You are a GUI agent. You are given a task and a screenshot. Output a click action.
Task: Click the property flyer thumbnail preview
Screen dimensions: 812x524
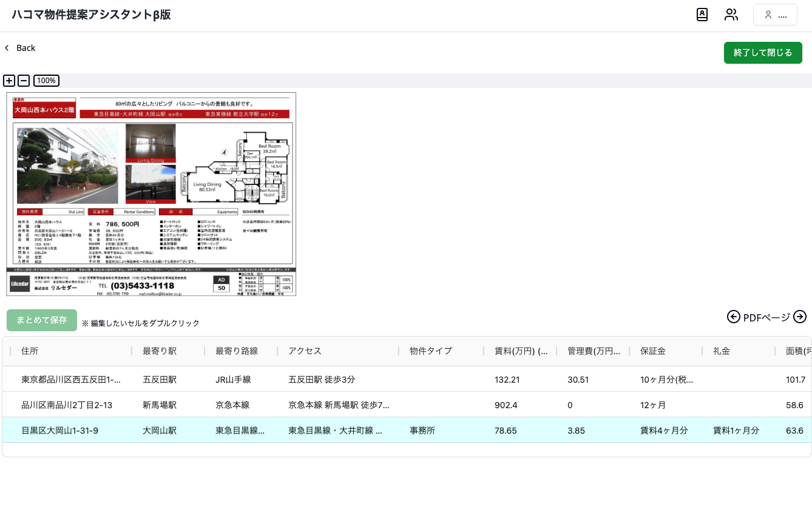[151, 193]
